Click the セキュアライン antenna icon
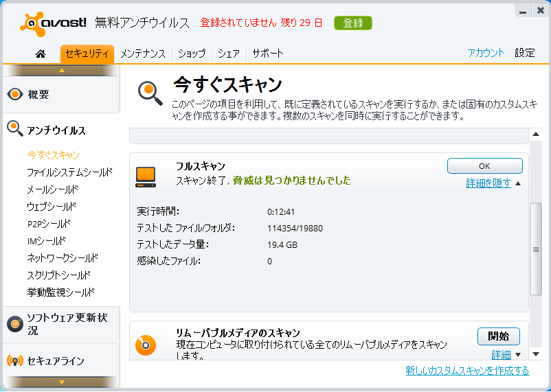 click(14, 360)
